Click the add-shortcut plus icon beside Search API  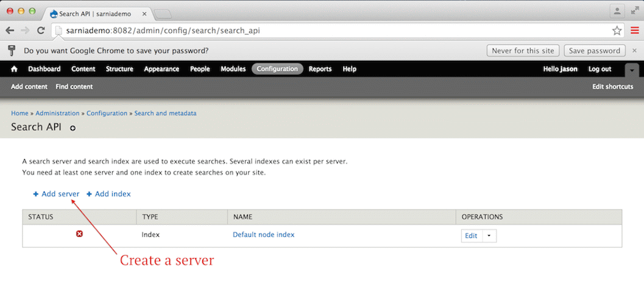(x=73, y=128)
